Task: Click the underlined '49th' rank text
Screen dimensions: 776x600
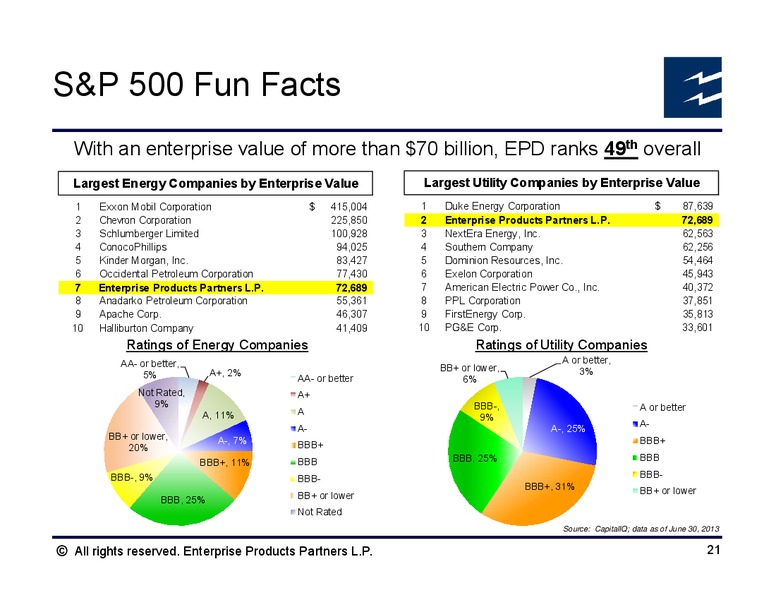Action: pyautogui.click(x=621, y=149)
